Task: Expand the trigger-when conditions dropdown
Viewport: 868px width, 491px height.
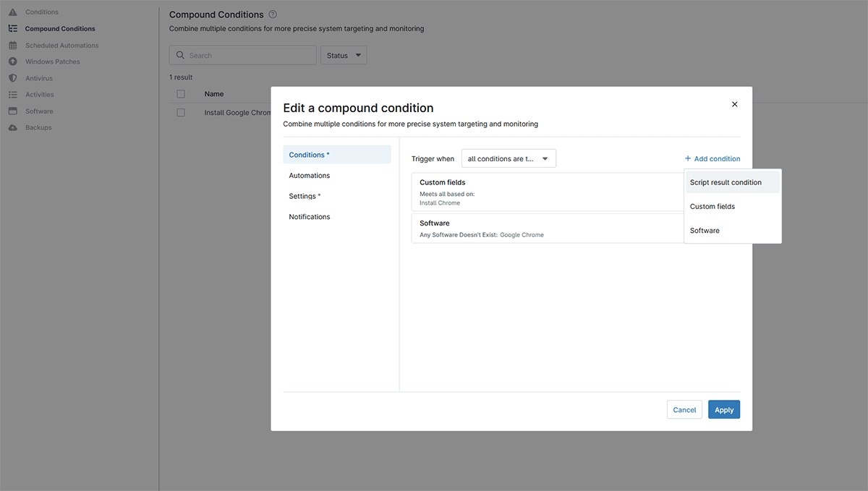Action: [509, 158]
